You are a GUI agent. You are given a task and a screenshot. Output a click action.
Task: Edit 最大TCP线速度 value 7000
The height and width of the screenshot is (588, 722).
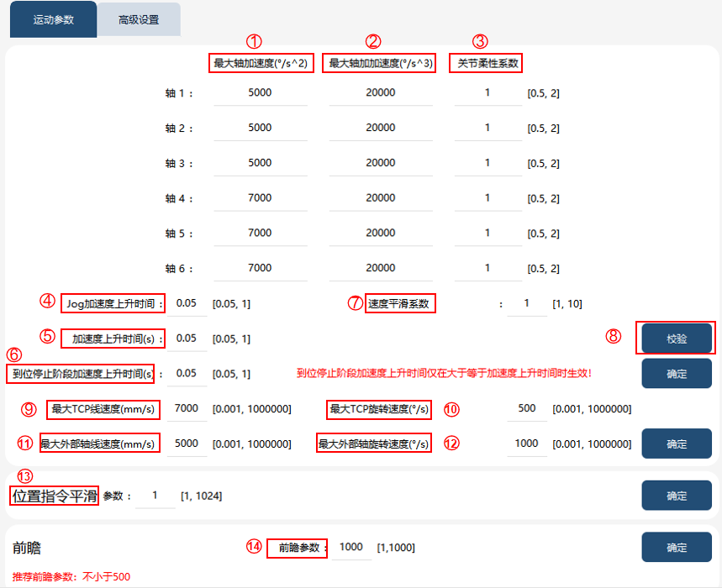pos(187,408)
